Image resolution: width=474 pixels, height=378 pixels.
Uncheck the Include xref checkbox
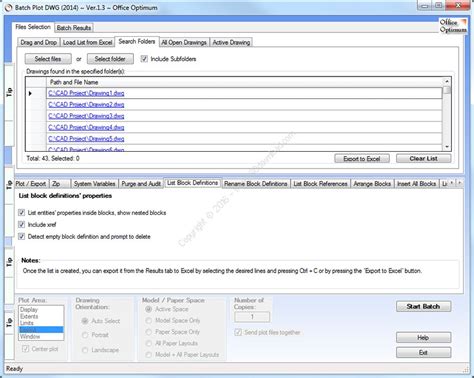[22, 225]
